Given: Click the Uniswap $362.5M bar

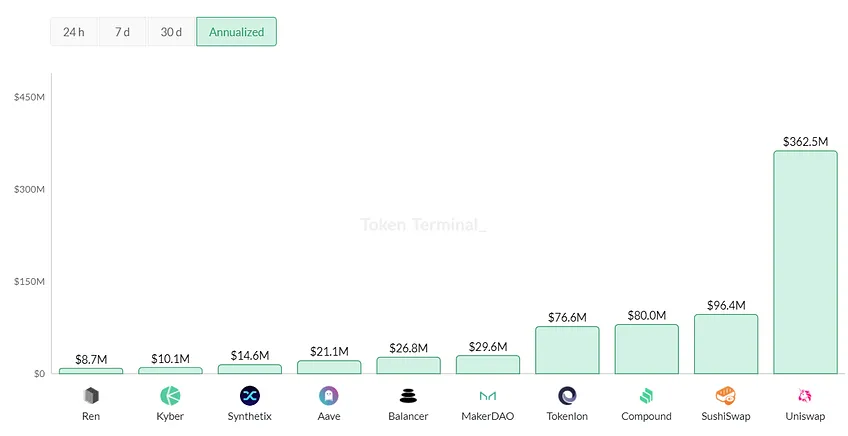Looking at the screenshot, I should [x=805, y=262].
